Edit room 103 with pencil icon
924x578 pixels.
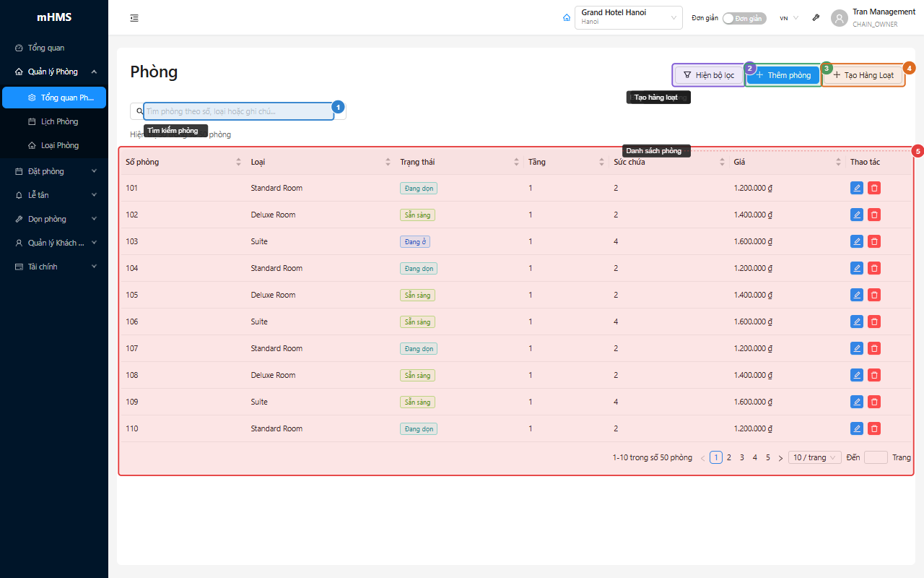857,241
